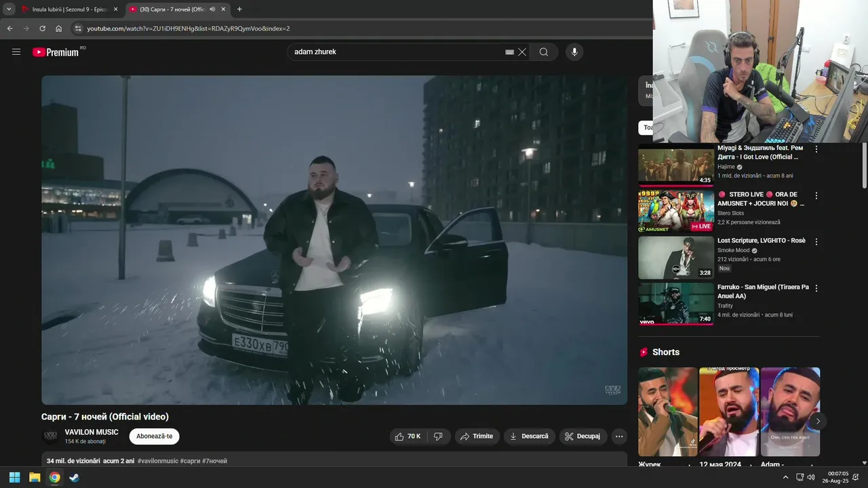868x488 pixels.
Task: Click the #7ночей hashtag
Action: 214,461
